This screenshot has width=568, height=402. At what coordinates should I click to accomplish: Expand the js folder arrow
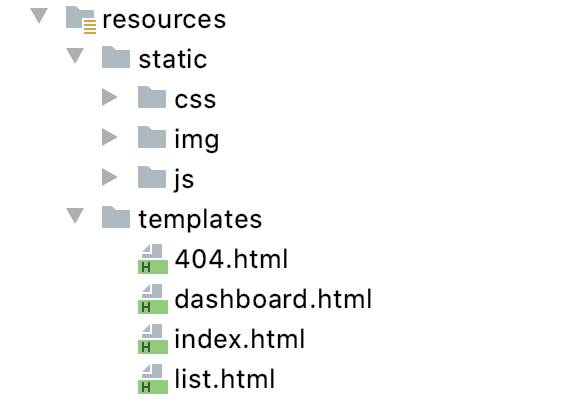[110, 177]
